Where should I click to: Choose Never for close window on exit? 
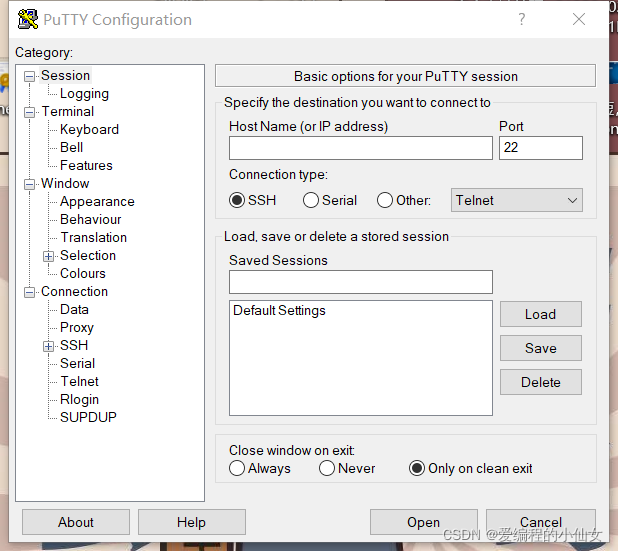point(327,468)
